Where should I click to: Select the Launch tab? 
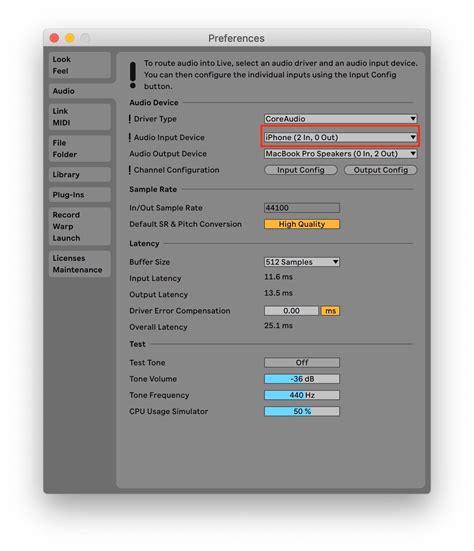pyautogui.click(x=66, y=238)
